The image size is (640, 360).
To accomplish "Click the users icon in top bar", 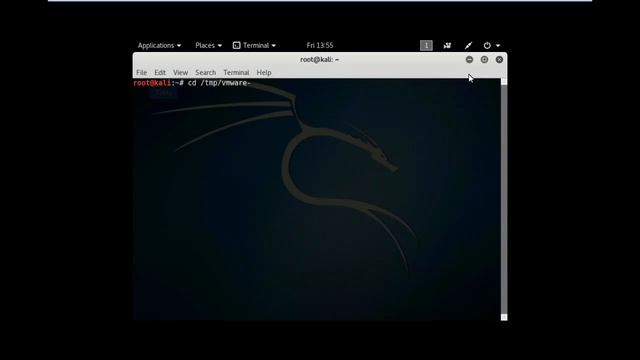I will [447, 45].
